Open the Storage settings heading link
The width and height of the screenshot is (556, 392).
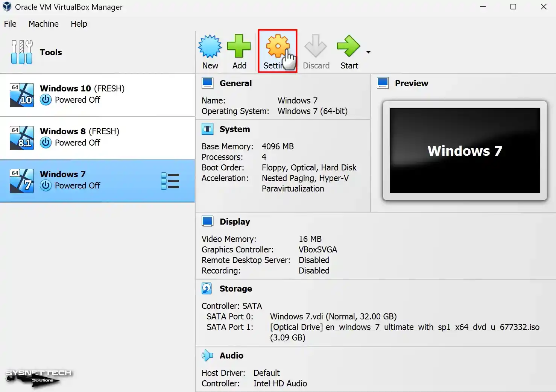[x=236, y=289]
